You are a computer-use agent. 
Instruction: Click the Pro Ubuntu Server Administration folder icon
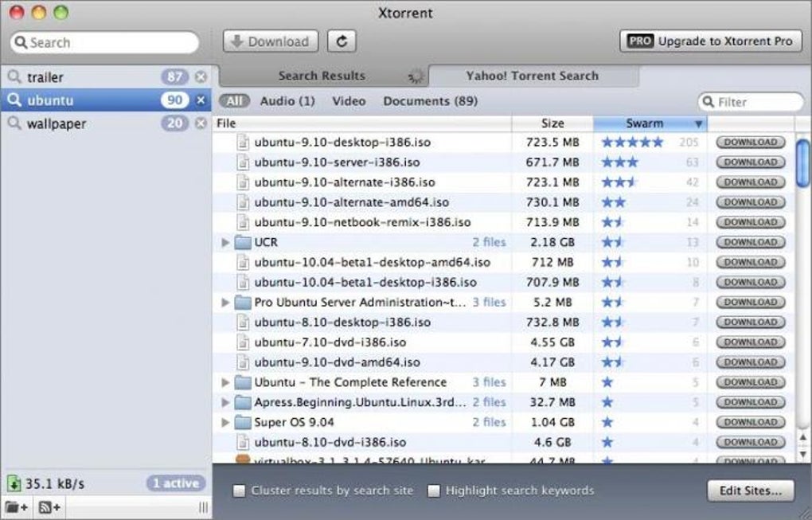pos(242,302)
